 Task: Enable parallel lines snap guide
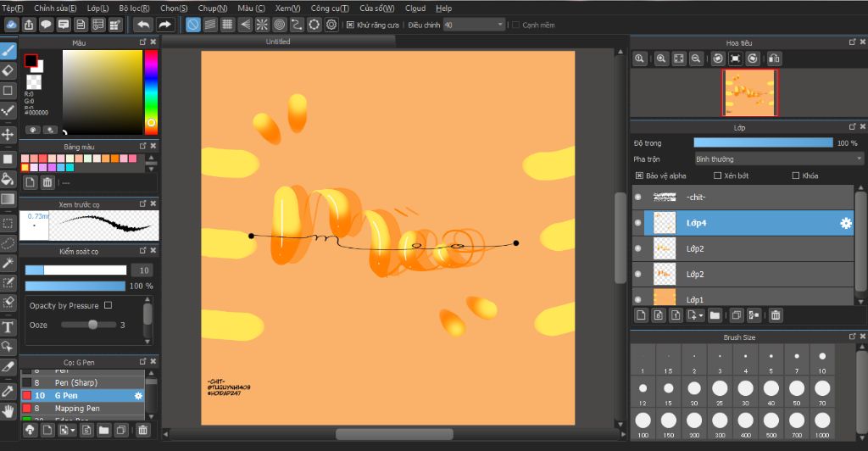click(x=210, y=25)
